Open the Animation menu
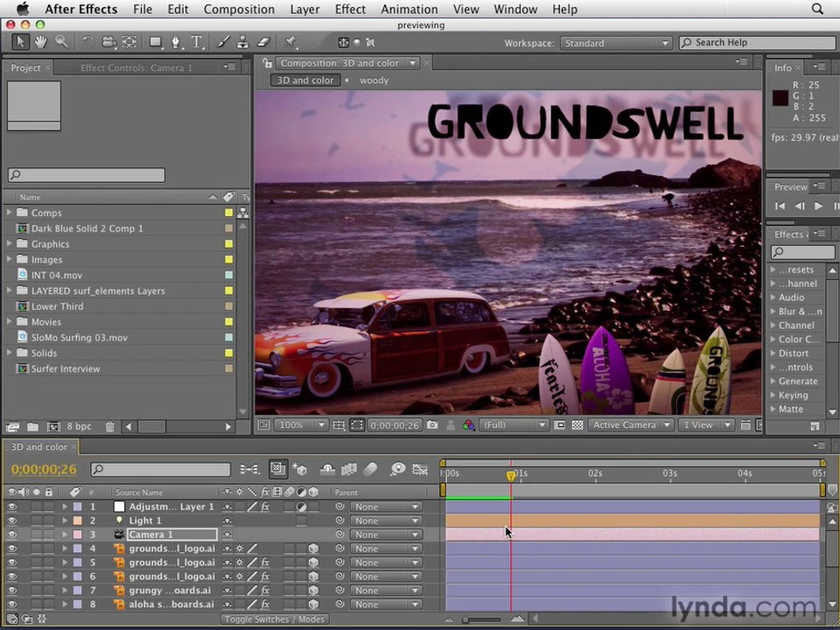Viewport: 840px width, 630px height. pos(409,9)
